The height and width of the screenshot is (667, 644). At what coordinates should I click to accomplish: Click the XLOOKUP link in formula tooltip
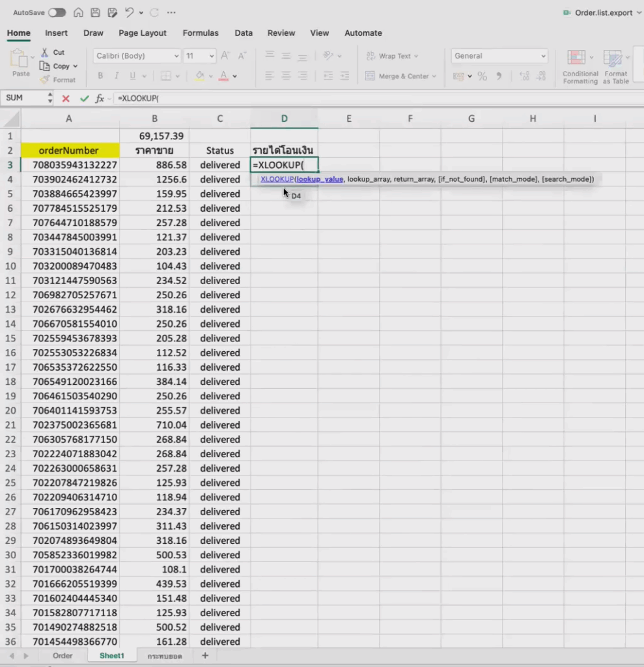(277, 179)
